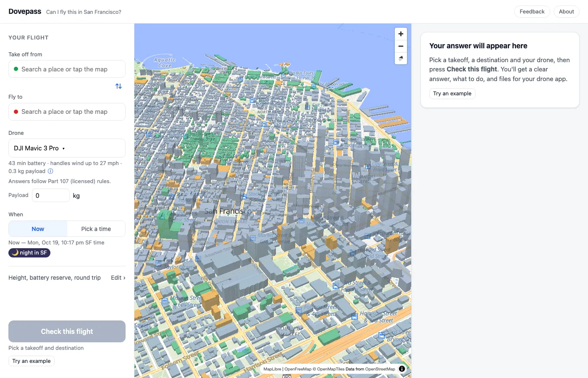588x378 pixels.
Task: Click the Aquatic Cove map label
Action: pyautogui.click(x=165, y=63)
